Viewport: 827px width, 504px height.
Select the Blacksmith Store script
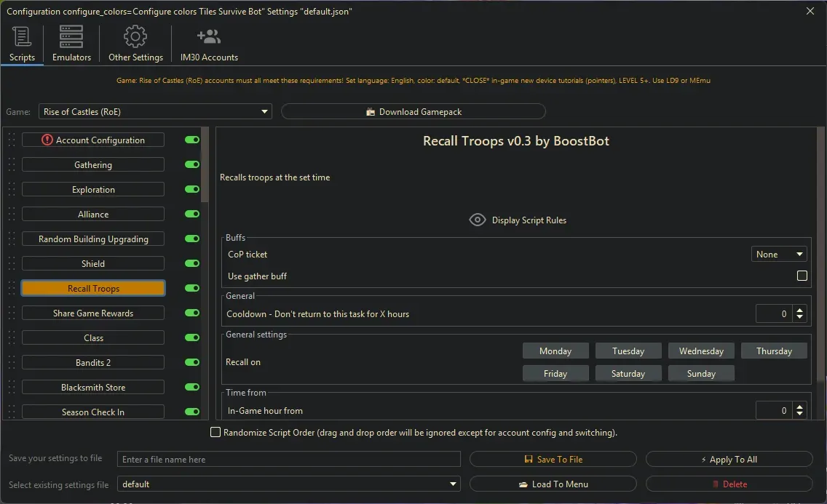pyautogui.click(x=93, y=388)
